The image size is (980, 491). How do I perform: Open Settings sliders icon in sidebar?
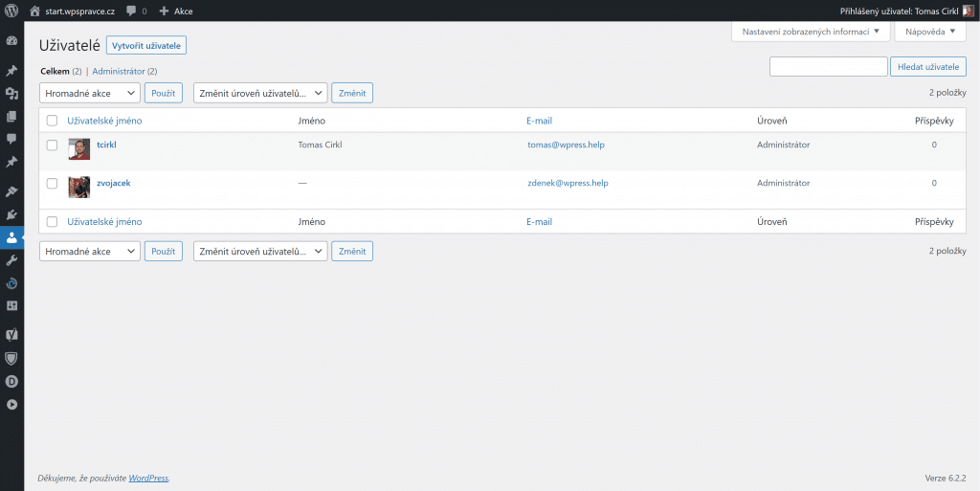coord(11,306)
